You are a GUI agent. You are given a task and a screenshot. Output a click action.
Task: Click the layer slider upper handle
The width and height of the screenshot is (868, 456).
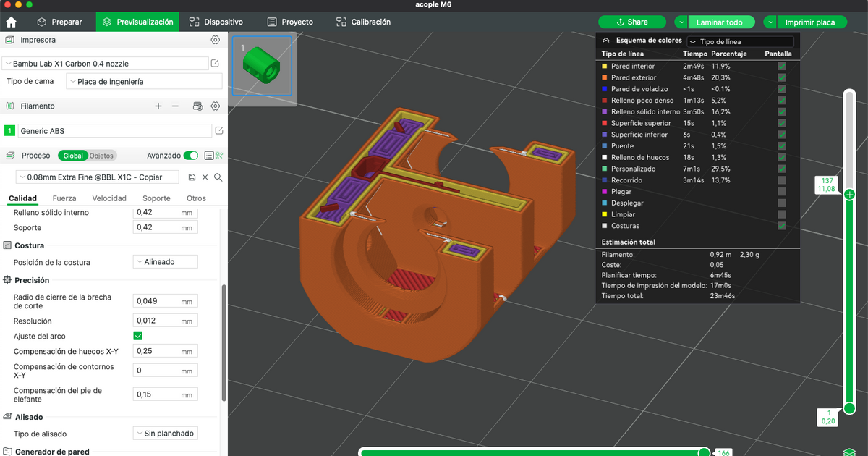tap(849, 194)
